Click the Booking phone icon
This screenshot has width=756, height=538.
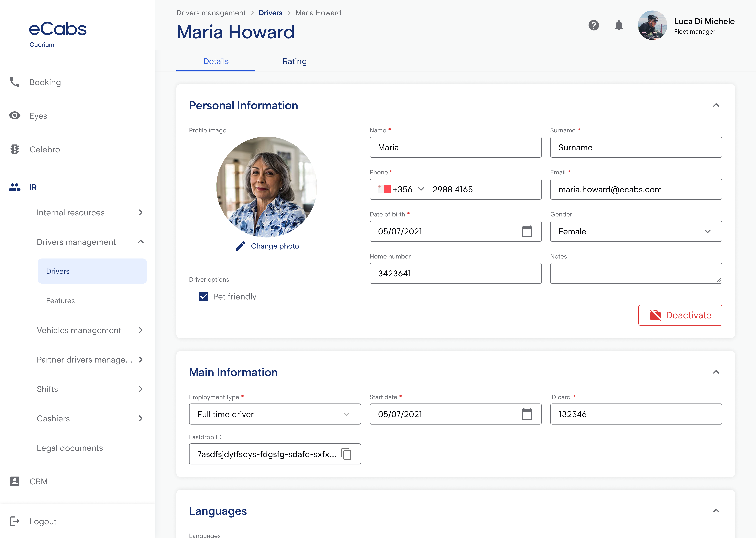pos(15,82)
